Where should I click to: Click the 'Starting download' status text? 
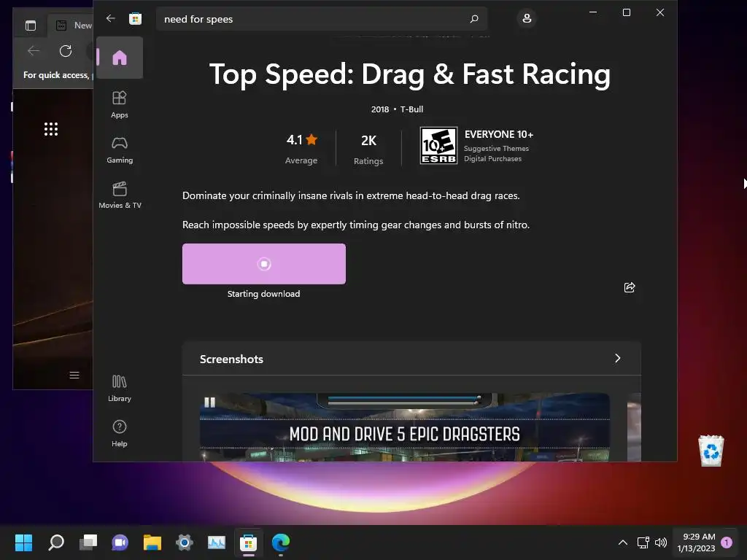point(264,294)
